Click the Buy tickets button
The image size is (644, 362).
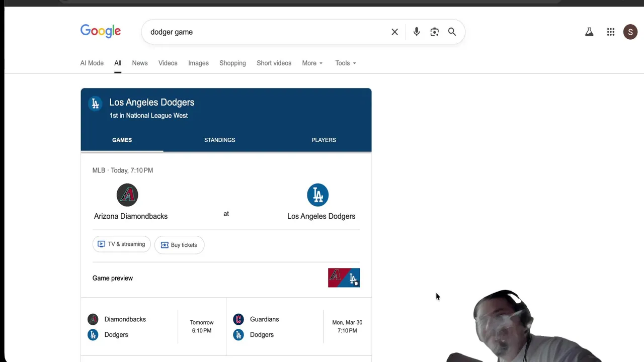point(179,245)
